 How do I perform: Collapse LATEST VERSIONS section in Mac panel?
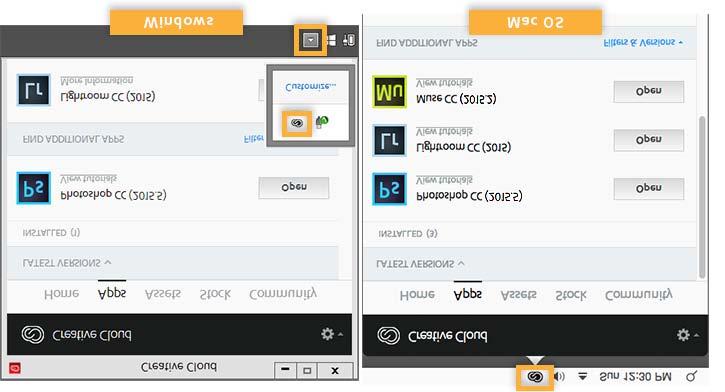pyautogui.click(x=421, y=264)
